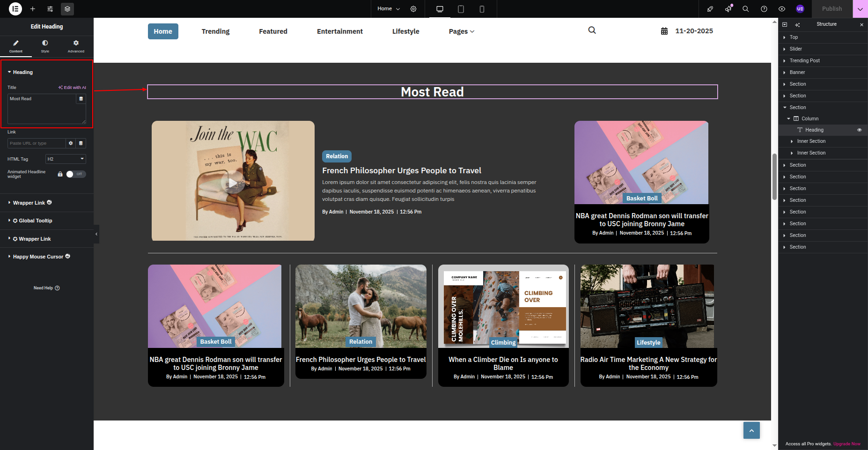Click the Upgrade Now link
The width and height of the screenshot is (868, 450).
pyautogui.click(x=846, y=444)
